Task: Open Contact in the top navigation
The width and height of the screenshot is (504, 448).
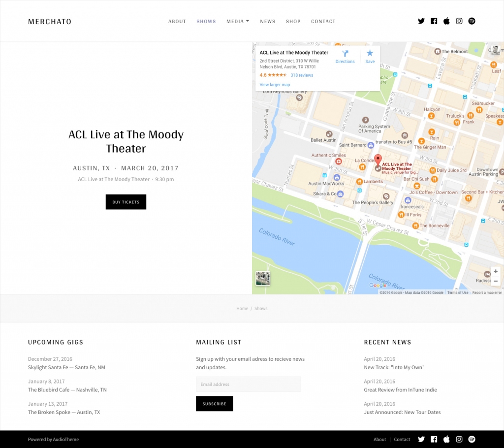Action: point(323,21)
